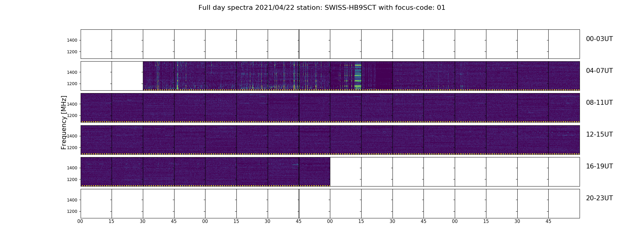
Task: Click the 1200 tick in the 16-19UT row
Action: 72,179
